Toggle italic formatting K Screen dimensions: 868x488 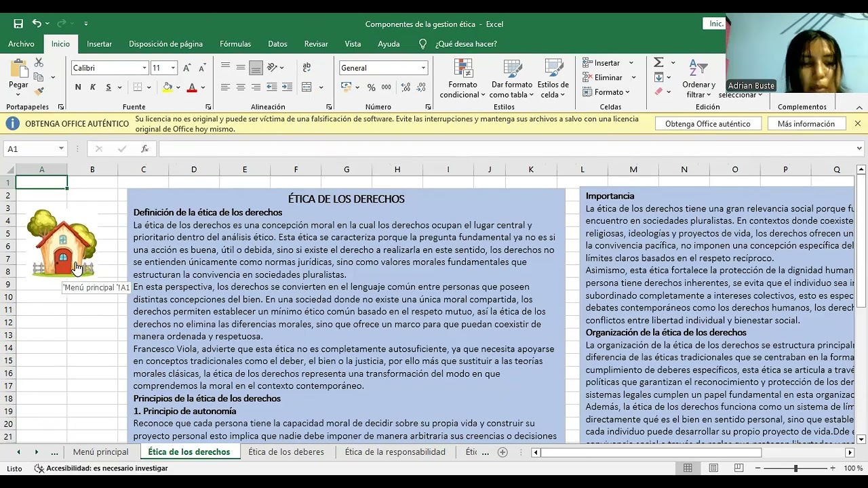tap(93, 87)
